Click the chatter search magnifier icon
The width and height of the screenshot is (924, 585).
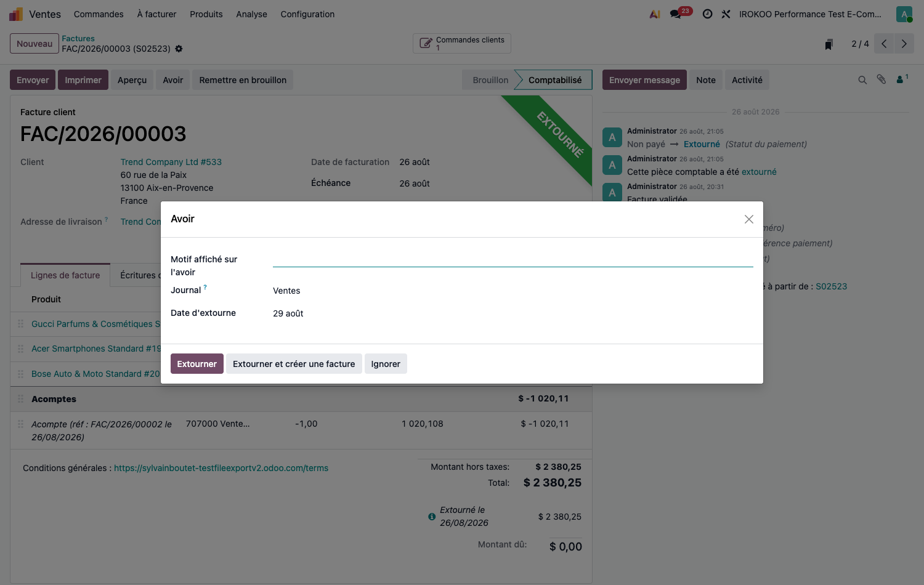click(x=862, y=80)
